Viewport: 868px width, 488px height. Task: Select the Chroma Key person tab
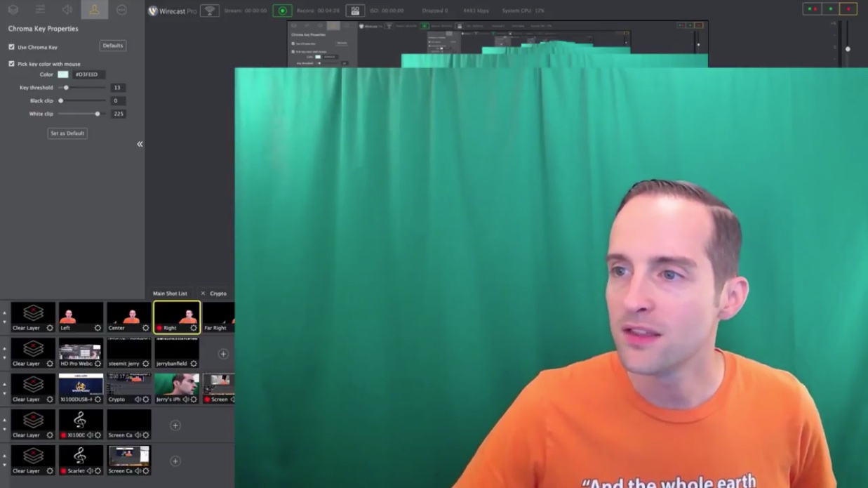coord(94,10)
